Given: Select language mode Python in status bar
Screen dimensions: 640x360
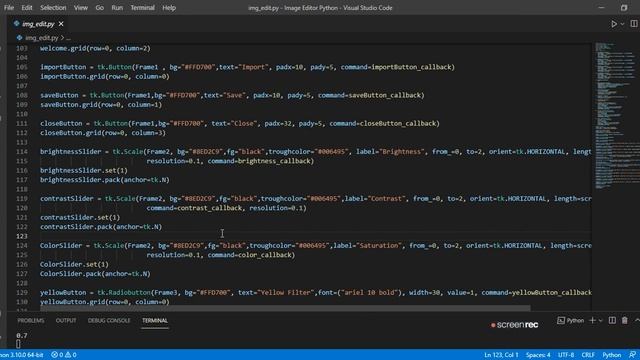Looking at the screenshot, I should click(x=611, y=355).
